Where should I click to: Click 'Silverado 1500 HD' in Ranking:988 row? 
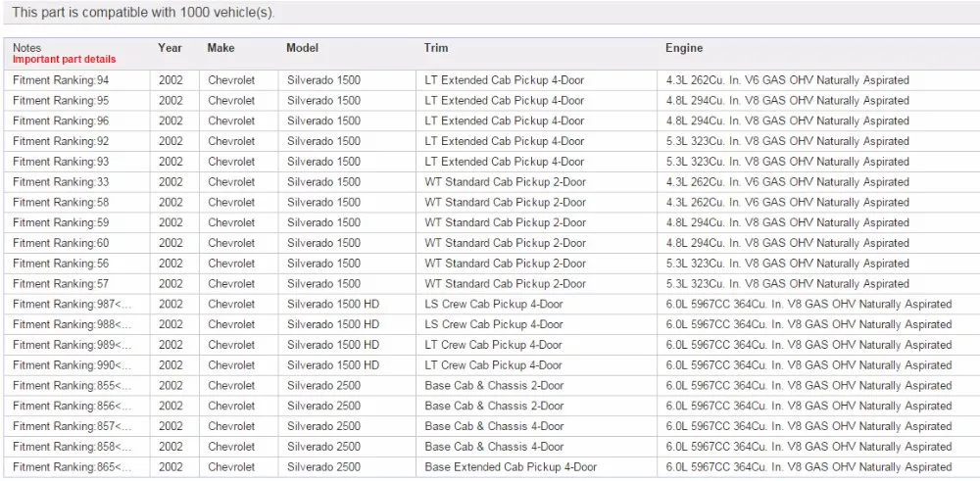[x=333, y=325]
